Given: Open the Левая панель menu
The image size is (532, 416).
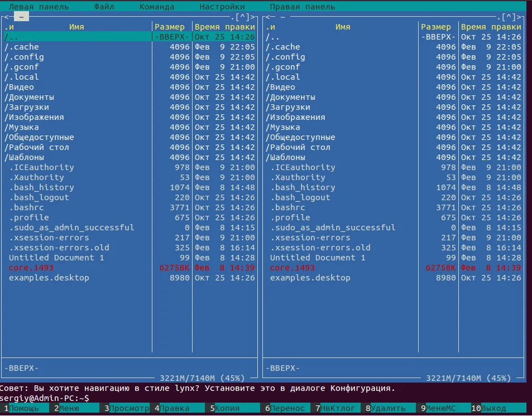Looking at the screenshot, I should coord(39,7).
